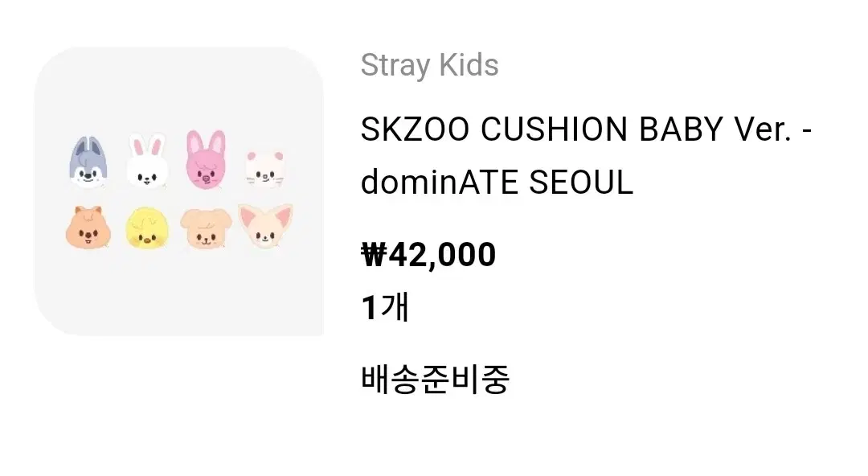The image size is (868, 476).
Task: Tap the 1개 quantity text
Action: (385, 307)
